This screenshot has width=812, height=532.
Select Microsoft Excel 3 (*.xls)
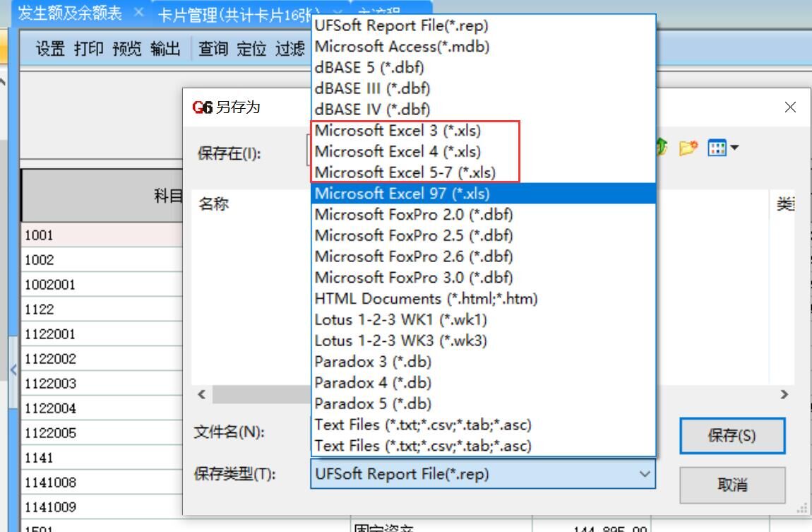pyautogui.click(x=484, y=131)
